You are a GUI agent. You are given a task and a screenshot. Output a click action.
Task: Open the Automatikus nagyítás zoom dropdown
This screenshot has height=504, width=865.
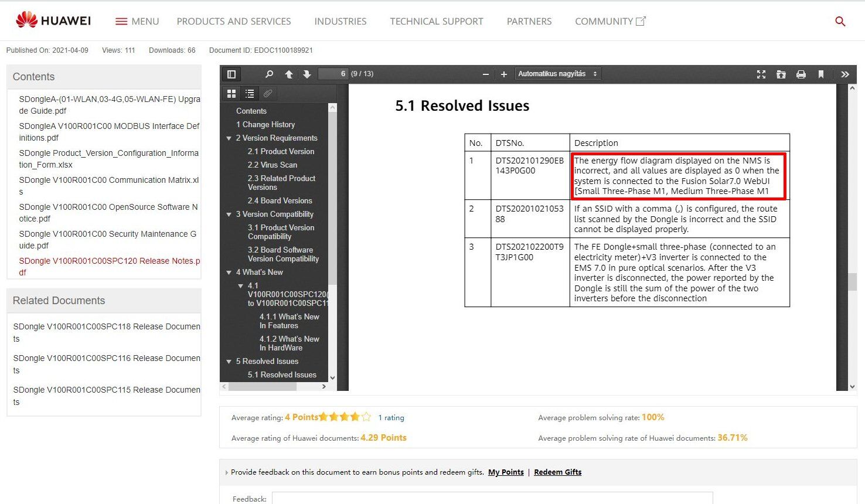click(557, 74)
